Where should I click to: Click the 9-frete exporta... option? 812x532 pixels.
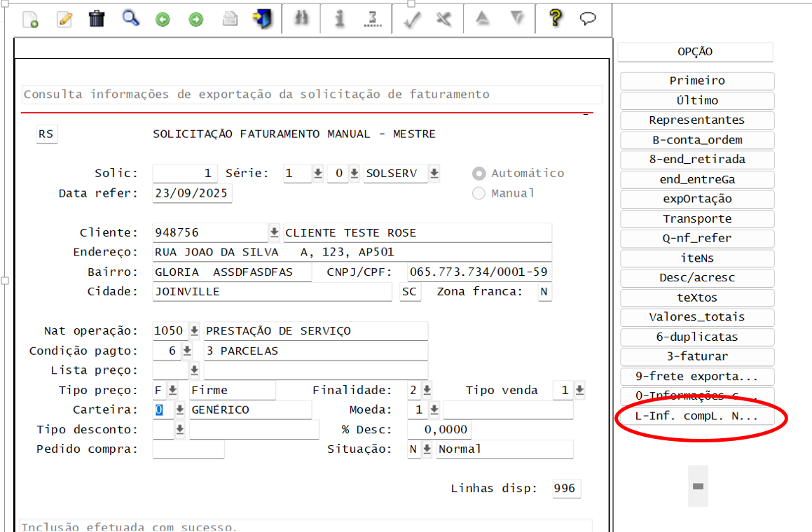pyautogui.click(x=697, y=376)
